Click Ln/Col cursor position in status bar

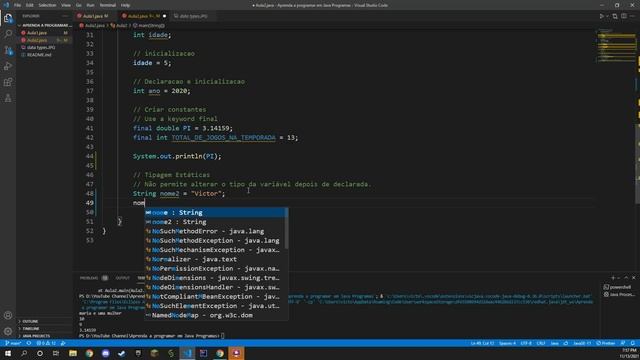tap(482, 343)
